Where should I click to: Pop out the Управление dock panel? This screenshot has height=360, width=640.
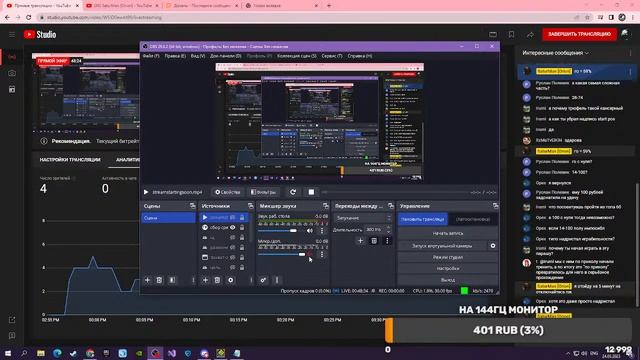click(495, 206)
